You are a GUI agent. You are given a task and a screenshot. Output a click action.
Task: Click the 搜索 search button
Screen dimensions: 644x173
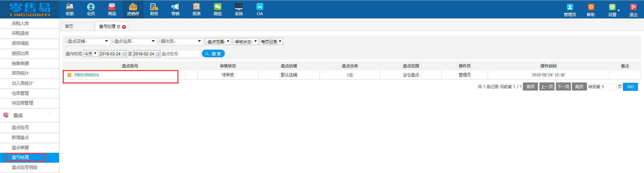(213, 54)
